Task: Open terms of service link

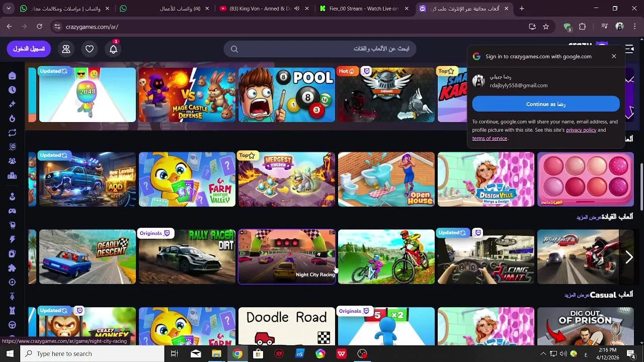Action: pyautogui.click(x=490, y=138)
